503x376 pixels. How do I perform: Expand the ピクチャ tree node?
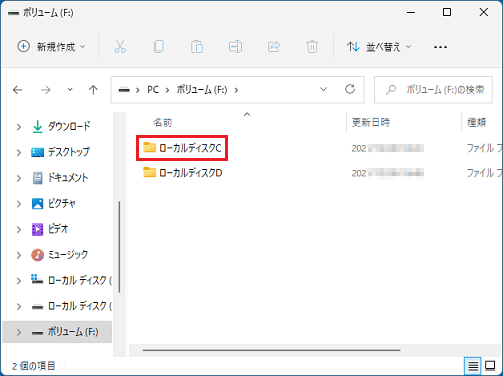(x=19, y=204)
